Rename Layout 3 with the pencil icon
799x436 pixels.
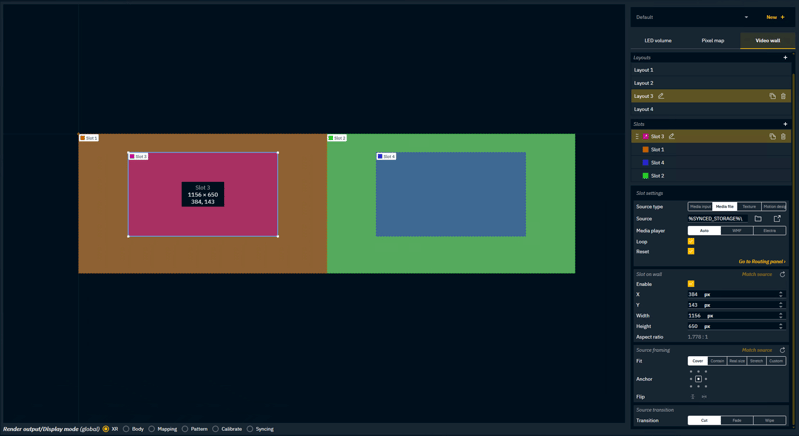[x=661, y=96]
